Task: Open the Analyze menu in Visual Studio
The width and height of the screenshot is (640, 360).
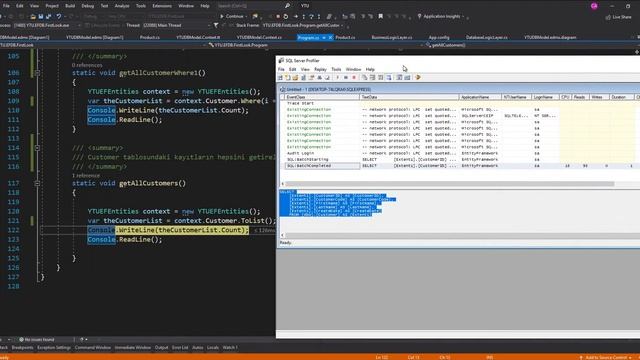Action: [122, 6]
